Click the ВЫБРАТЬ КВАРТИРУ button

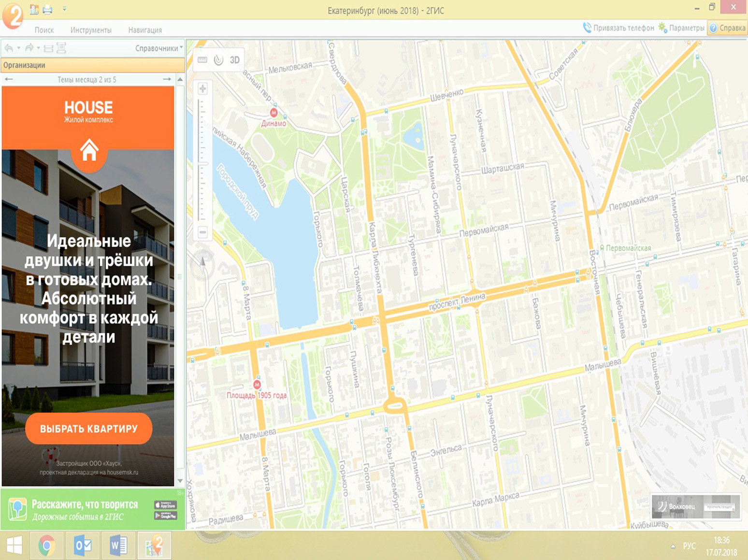89,429
